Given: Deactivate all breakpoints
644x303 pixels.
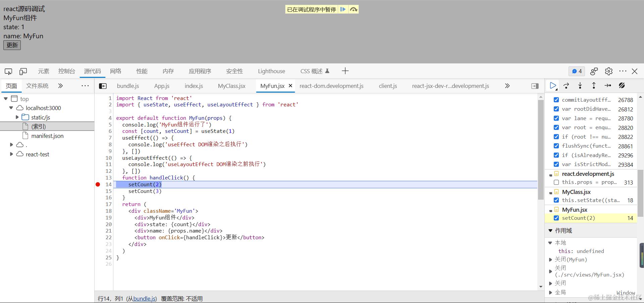Looking at the screenshot, I should pyautogui.click(x=622, y=86).
